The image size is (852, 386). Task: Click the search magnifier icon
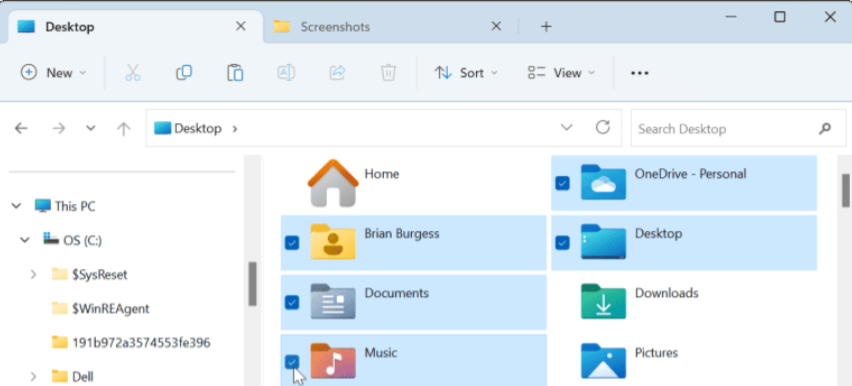click(825, 129)
